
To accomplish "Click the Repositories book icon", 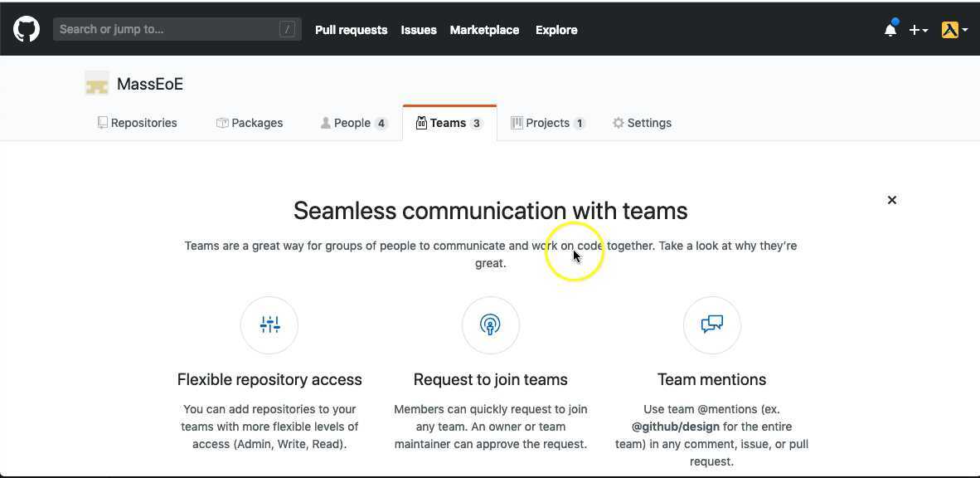I will coord(103,123).
